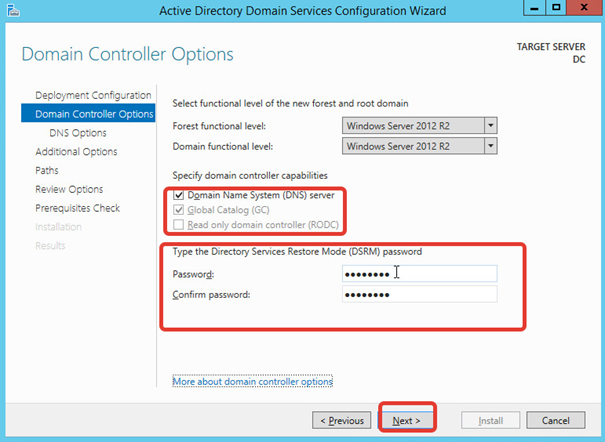Select DNS Options in the sidebar

(x=77, y=133)
